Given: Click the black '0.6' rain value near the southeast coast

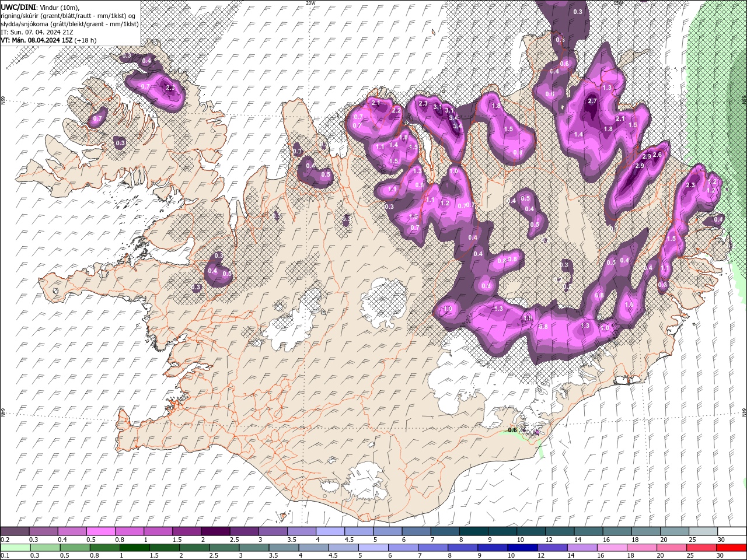Looking at the screenshot, I should 512,430.
